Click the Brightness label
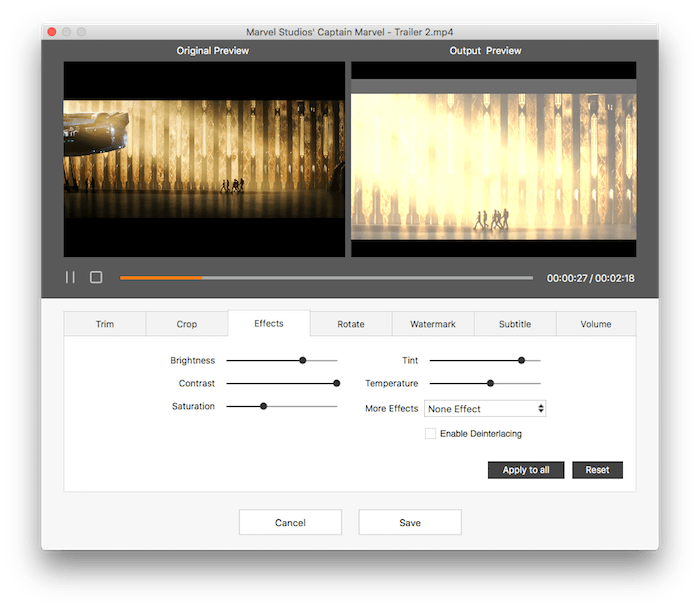Viewport: 700px width, 609px height. point(192,360)
